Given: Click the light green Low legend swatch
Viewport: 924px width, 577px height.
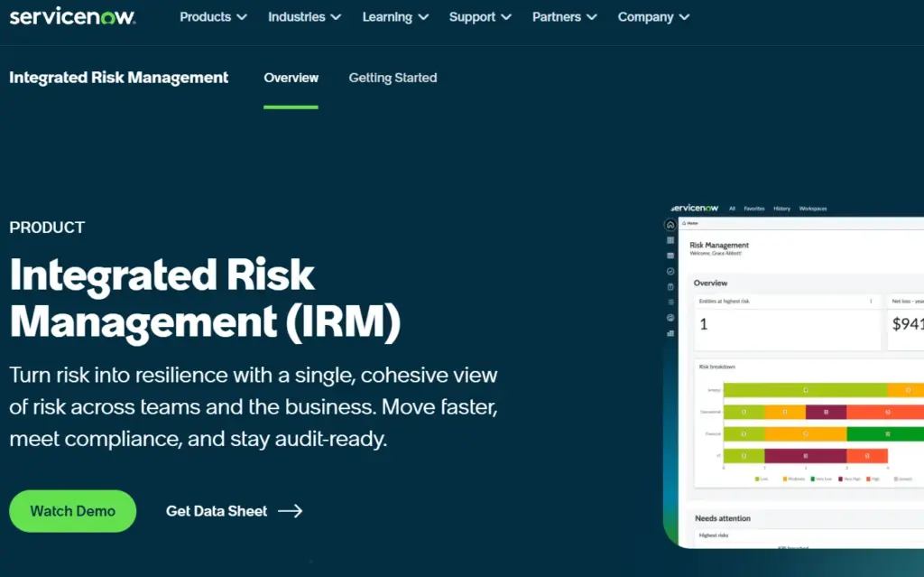Looking at the screenshot, I should 757,479.
